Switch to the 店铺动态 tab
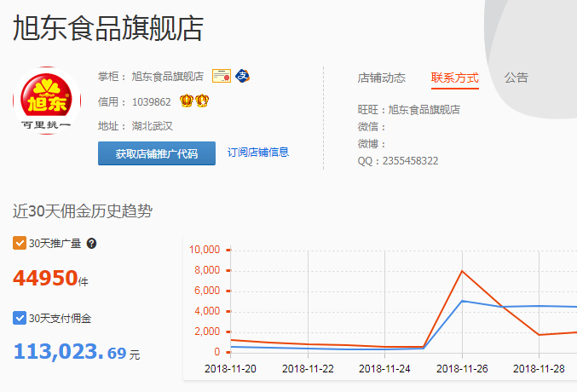The image size is (577, 392). (x=381, y=78)
